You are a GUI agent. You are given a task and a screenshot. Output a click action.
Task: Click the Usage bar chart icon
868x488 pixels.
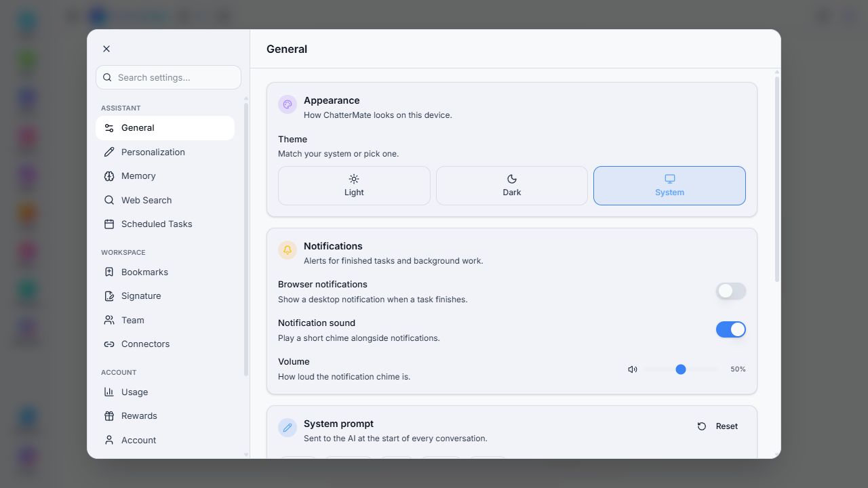109,392
